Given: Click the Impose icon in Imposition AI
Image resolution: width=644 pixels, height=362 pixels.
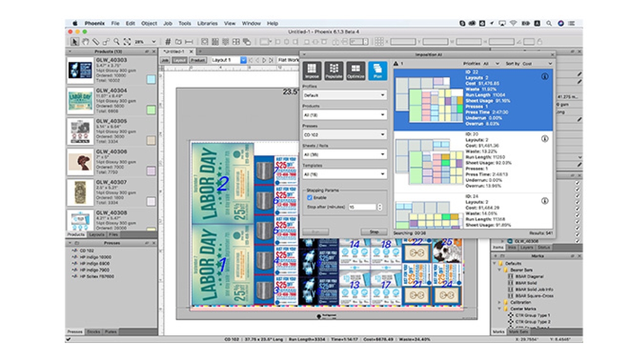Looking at the screenshot, I should pos(311,70).
